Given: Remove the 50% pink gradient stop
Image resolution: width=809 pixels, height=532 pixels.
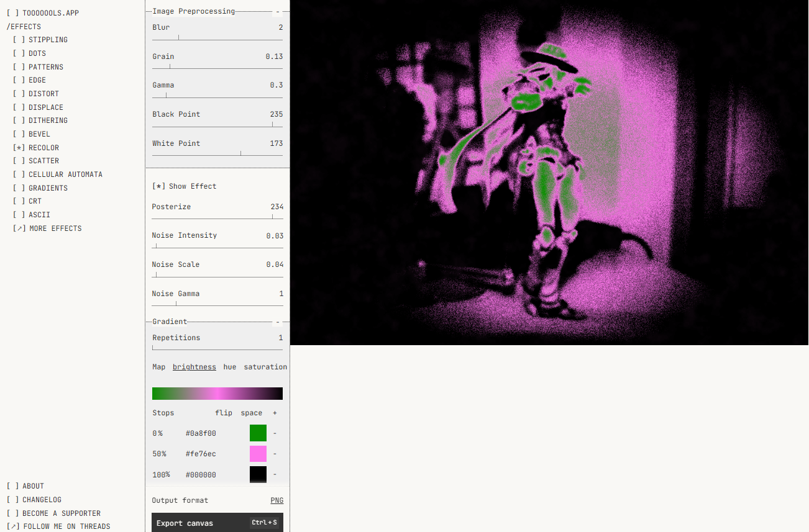Looking at the screenshot, I should click(x=275, y=454).
